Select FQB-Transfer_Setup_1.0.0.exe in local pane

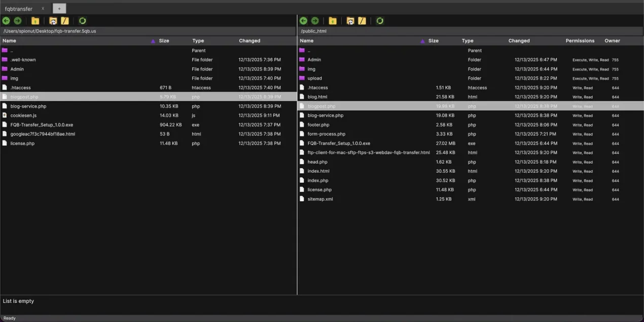[x=42, y=124]
